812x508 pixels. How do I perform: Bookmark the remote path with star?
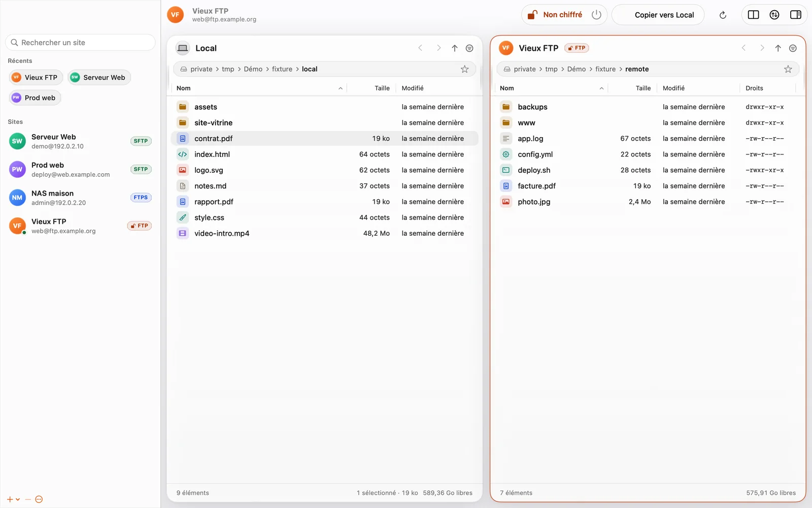point(788,69)
